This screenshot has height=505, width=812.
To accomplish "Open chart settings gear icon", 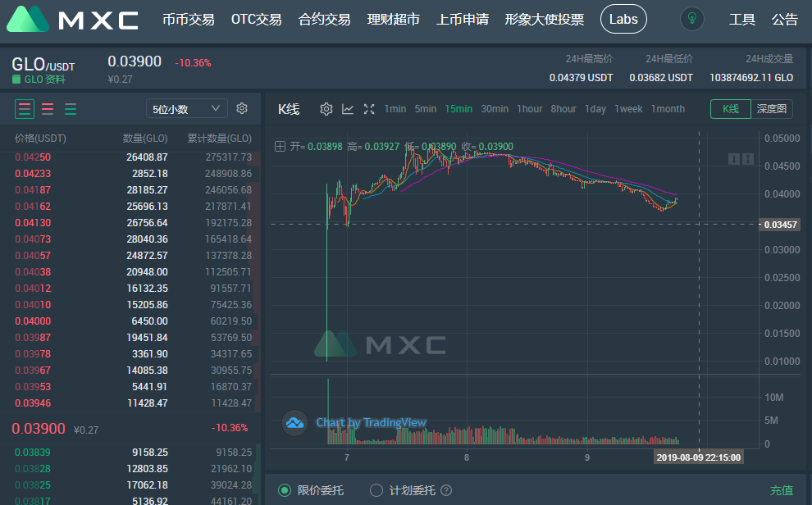I will pos(326,109).
